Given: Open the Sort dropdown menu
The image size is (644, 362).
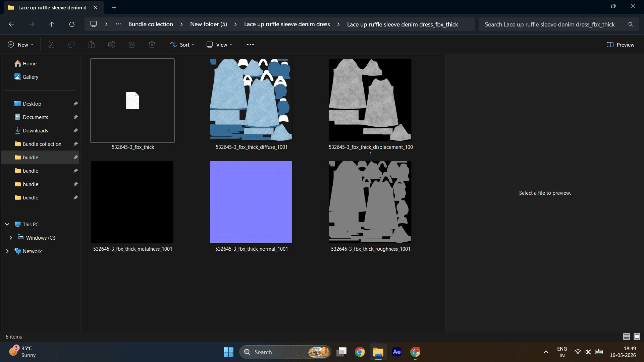Looking at the screenshot, I should [x=182, y=45].
